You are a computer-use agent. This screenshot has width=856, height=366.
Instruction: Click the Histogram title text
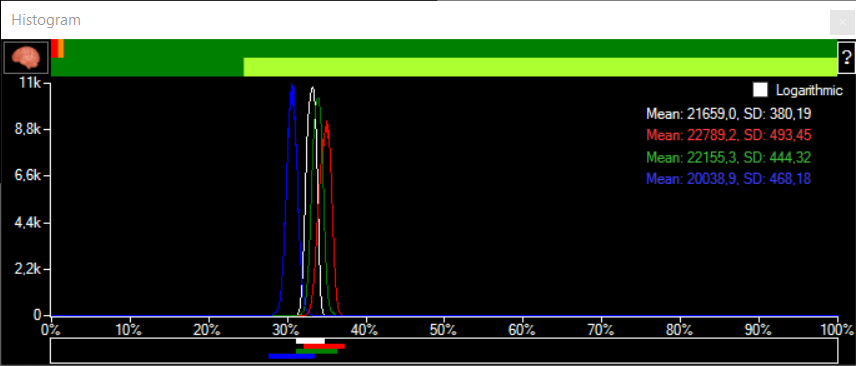coord(46,20)
